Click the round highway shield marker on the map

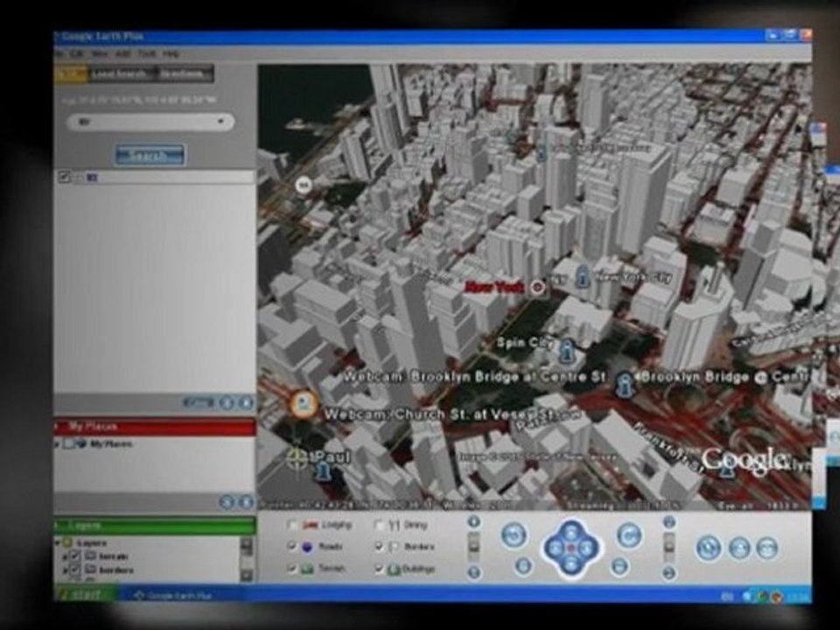click(x=304, y=185)
